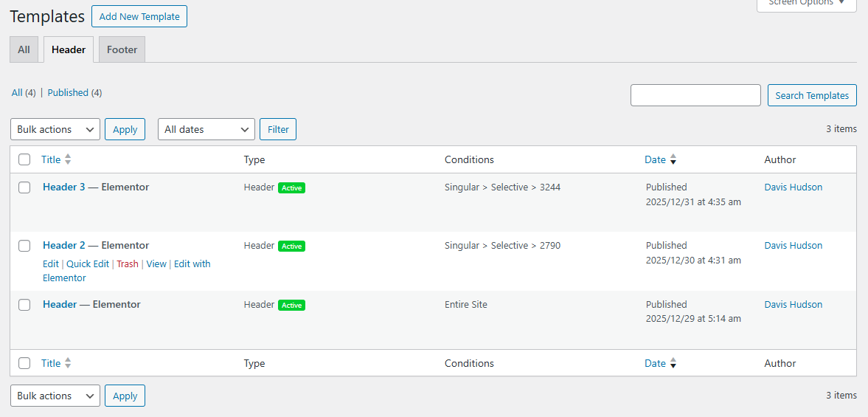Viewport: 868px width, 417px height.
Task: Filter by Published (4) link
Action: pos(74,92)
